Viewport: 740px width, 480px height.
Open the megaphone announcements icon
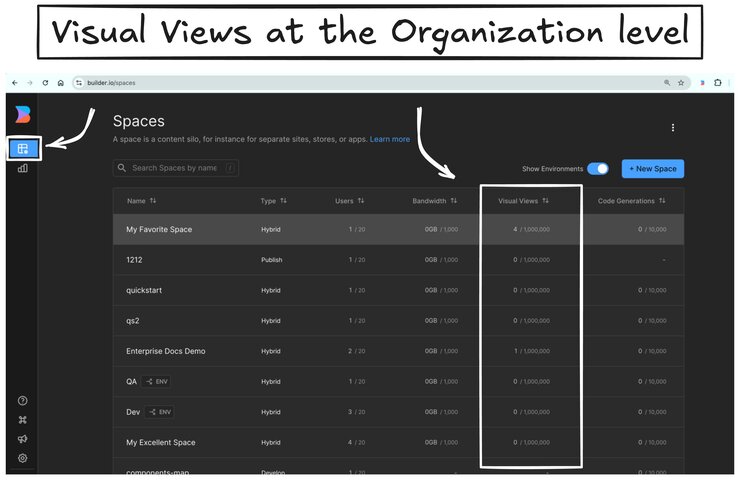pyautogui.click(x=23, y=439)
